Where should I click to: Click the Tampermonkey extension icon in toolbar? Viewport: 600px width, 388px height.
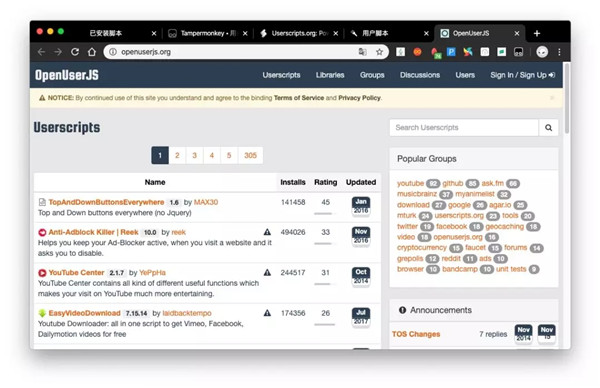(x=518, y=52)
